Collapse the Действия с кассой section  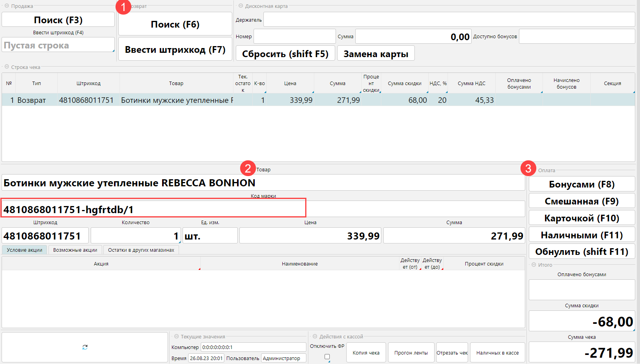pos(315,336)
